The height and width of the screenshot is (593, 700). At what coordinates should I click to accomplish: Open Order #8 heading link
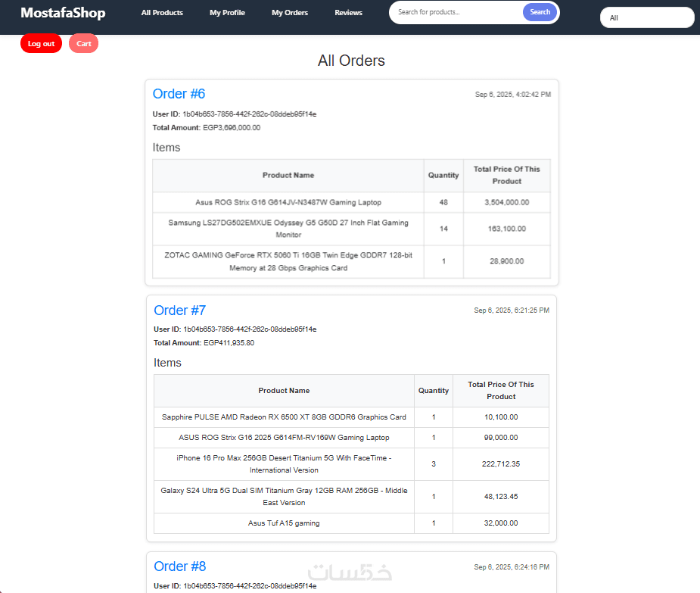[179, 566]
